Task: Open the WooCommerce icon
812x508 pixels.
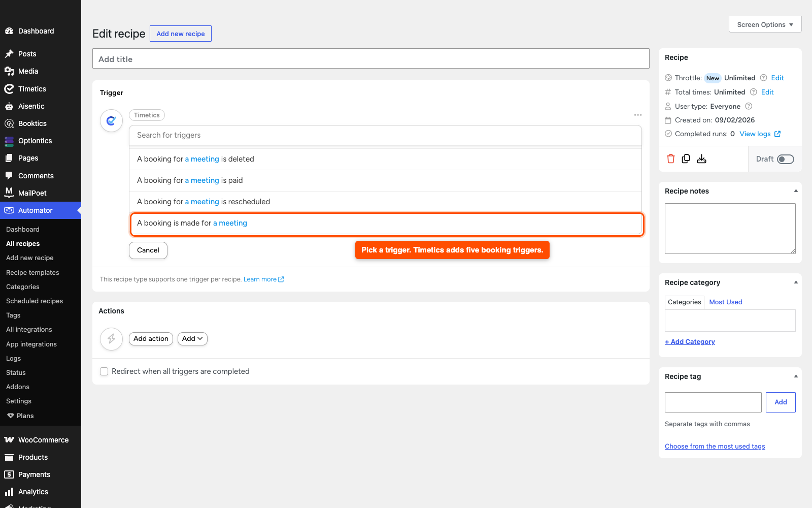Action: [x=9, y=440]
